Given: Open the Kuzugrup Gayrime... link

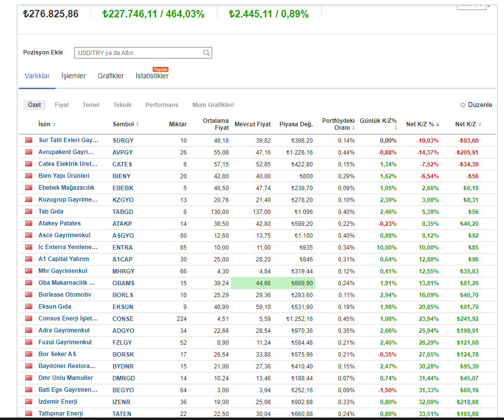Looking at the screenshot, I should (x=68, y=200).
